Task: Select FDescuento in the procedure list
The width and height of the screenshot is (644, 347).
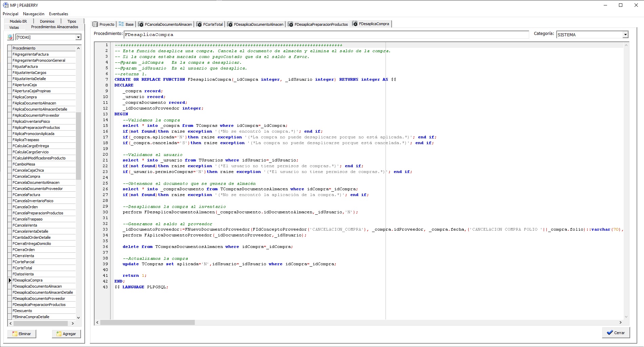Action: 44,311
